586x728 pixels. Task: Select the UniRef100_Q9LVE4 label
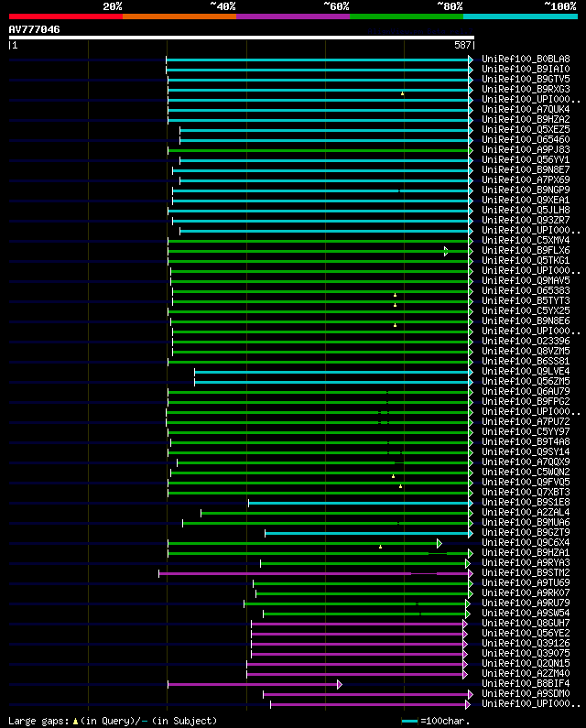point(526,372)
